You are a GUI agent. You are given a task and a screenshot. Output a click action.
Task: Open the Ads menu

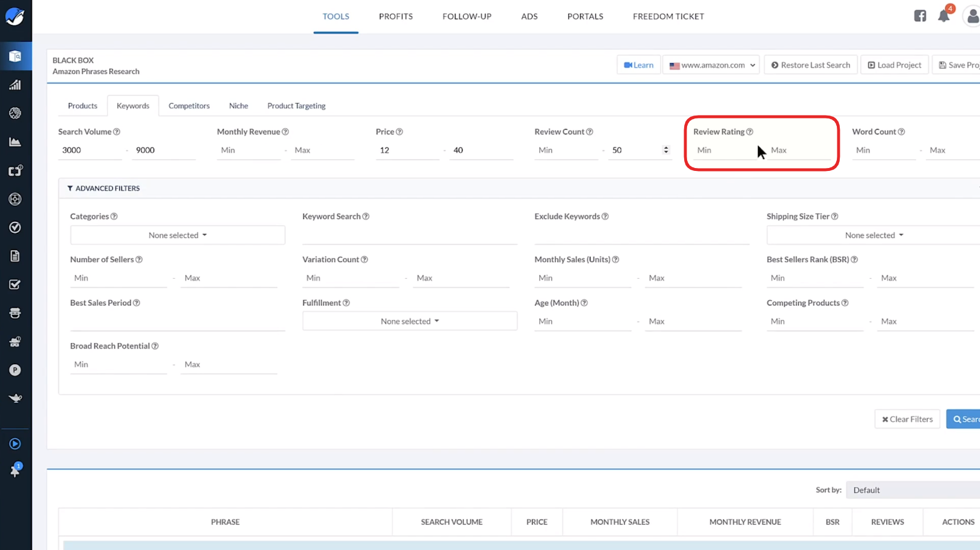[x=529, y=17]
